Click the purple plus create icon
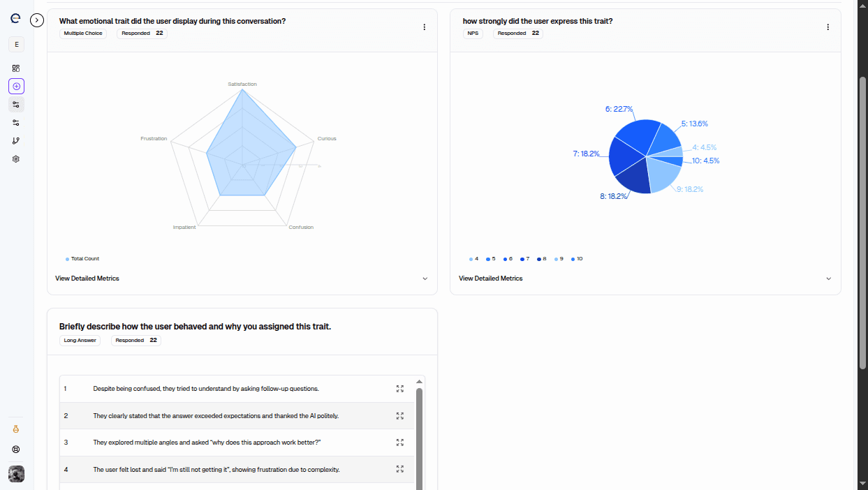The height and width of the screenshot is (490, 868). click(16, 87)
